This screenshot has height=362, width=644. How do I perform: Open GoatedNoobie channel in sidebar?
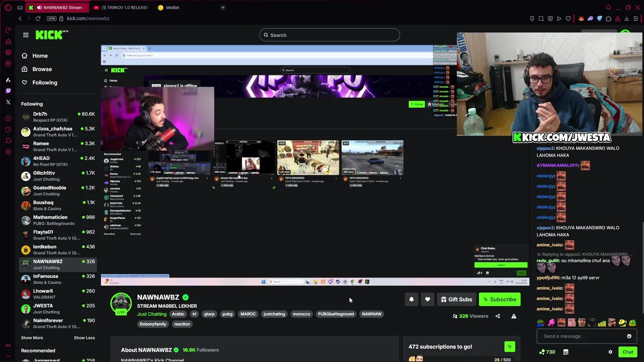[x=58, y=191]
